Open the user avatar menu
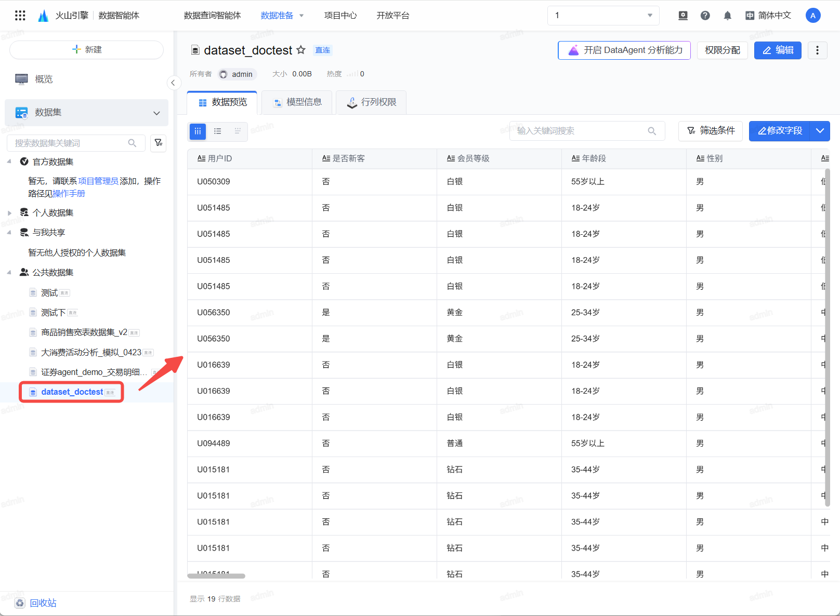Viewport: 840px width, 616px height. point(812,16)
